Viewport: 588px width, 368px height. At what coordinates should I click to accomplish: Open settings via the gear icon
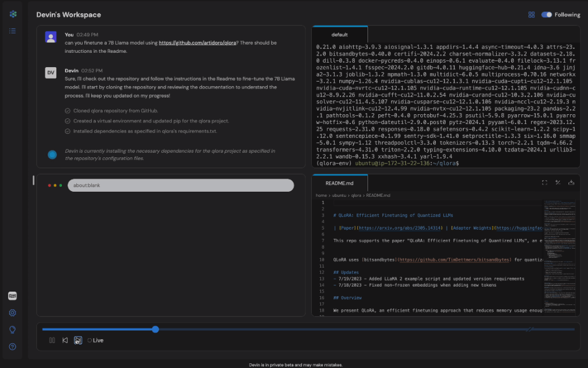point(13,313)
